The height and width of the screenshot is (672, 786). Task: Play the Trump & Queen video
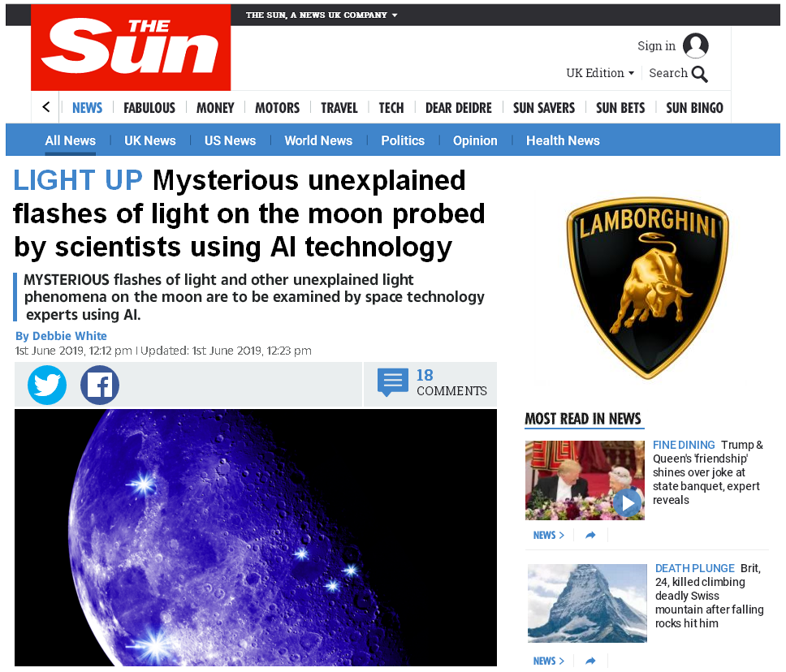627,502
